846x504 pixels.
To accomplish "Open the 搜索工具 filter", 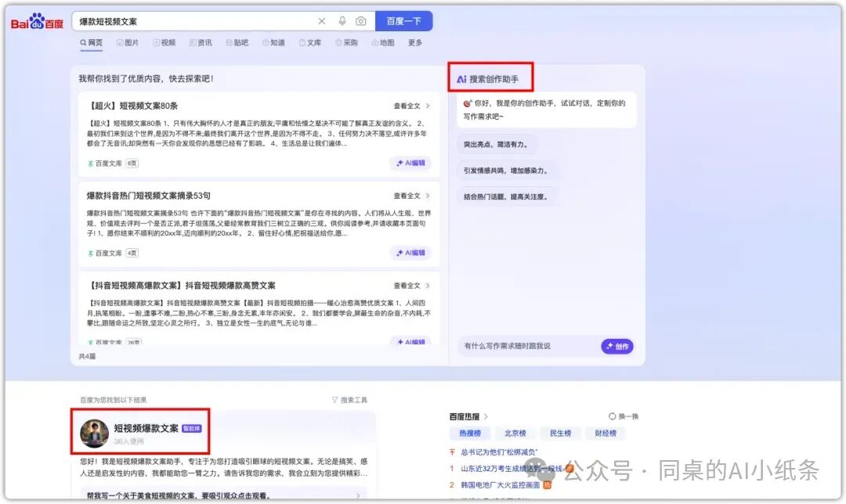I will click(x=349, y=400).
